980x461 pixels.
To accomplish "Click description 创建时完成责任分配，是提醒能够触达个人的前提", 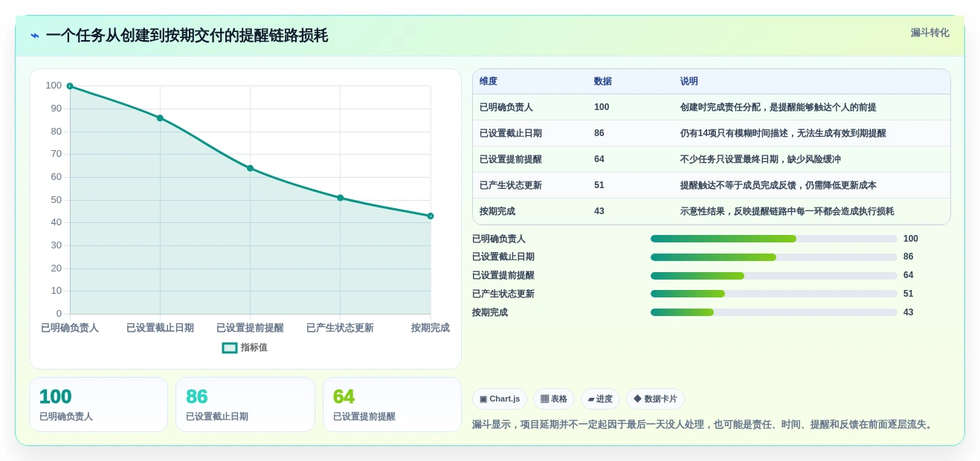I will click(x=778, y=107).
